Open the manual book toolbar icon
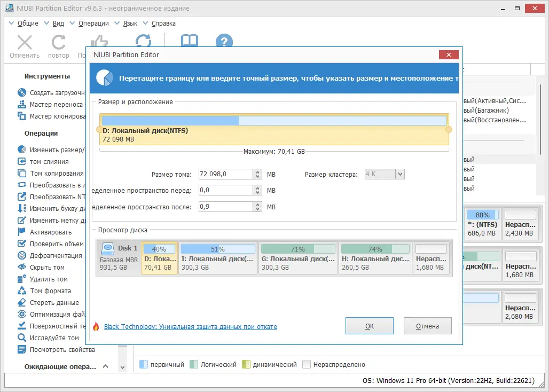The width and height of the screenshot is (549, 392). (x=190, y=40)
